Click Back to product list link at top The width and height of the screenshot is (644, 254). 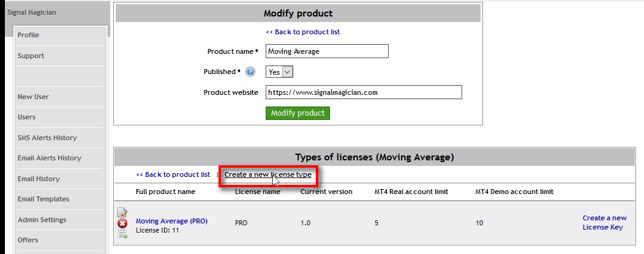[x=302, y=32]
